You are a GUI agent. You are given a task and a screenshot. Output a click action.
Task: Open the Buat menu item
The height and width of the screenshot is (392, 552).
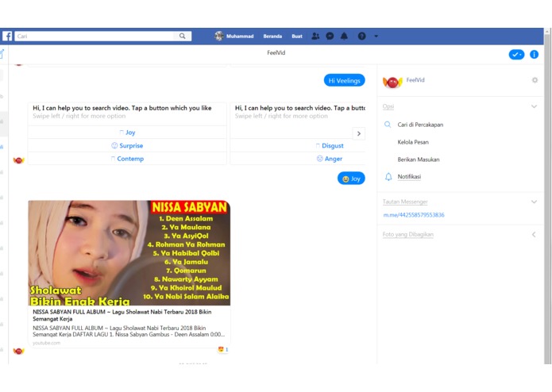(x=297, y=37)
